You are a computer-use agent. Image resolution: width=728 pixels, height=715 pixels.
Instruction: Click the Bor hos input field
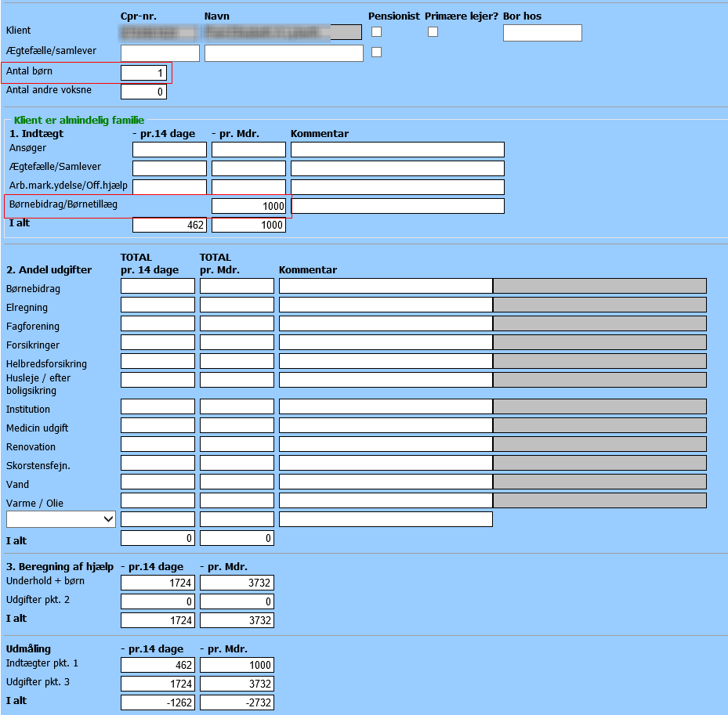click(x=542, y=33)
